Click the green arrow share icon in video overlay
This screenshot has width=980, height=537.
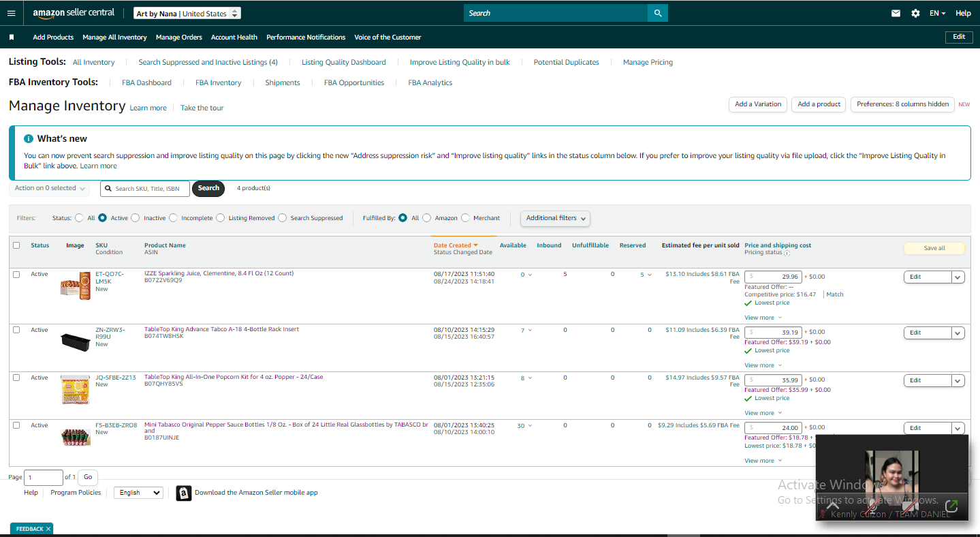952,506
